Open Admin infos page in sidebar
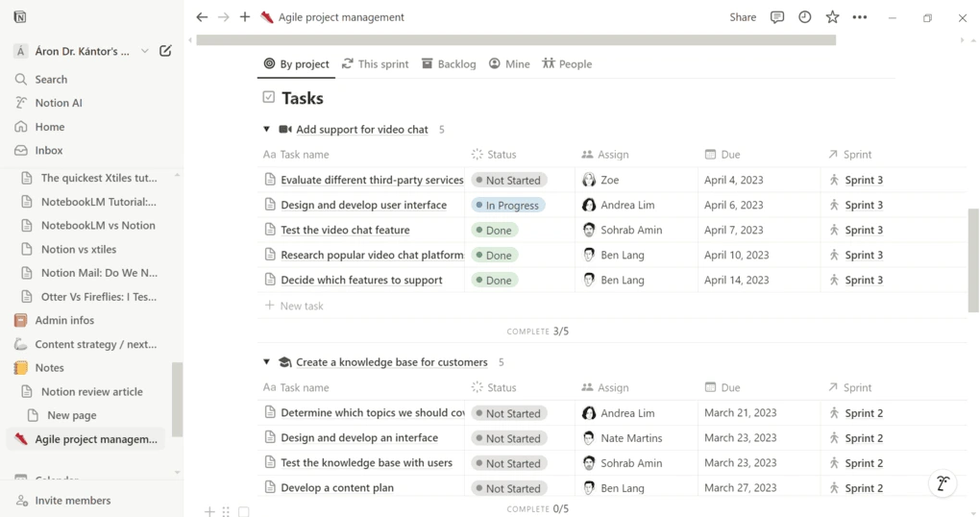This screenshot has height=517, width=980. coord(64,320)
